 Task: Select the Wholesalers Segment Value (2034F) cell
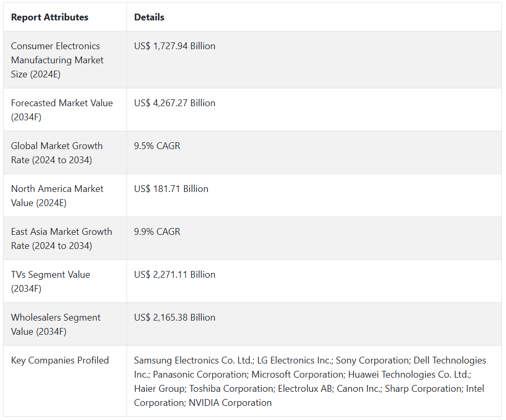tap(55, 324)
